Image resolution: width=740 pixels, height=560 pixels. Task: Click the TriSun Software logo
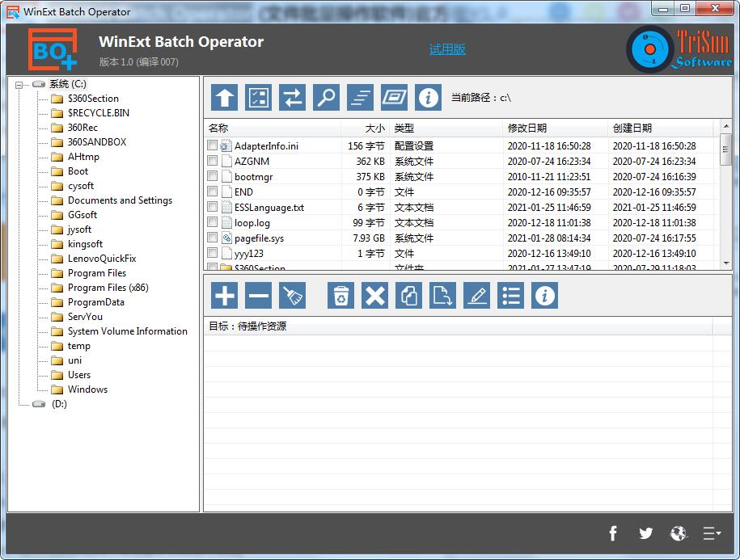679,49
